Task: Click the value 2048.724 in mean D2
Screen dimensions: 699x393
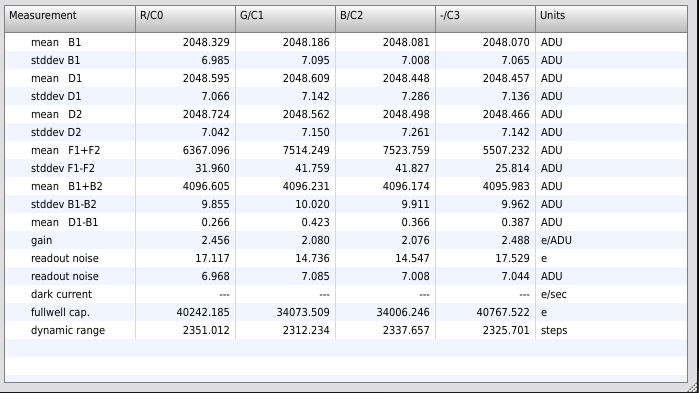Action: coord(206,114)
